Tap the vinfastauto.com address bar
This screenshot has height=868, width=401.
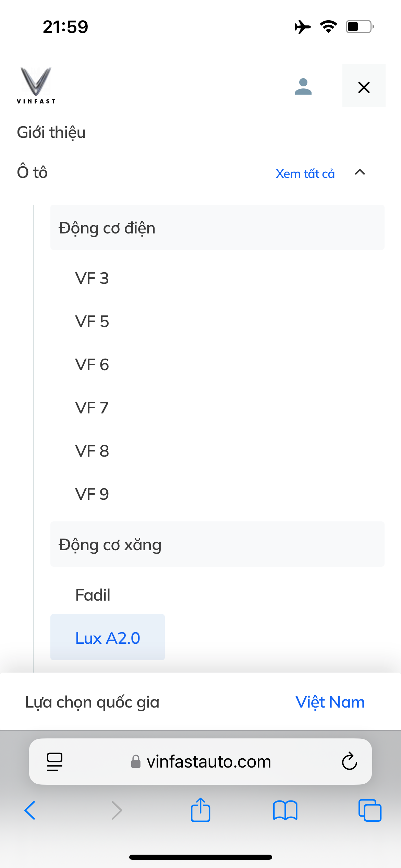coord(208,762)
